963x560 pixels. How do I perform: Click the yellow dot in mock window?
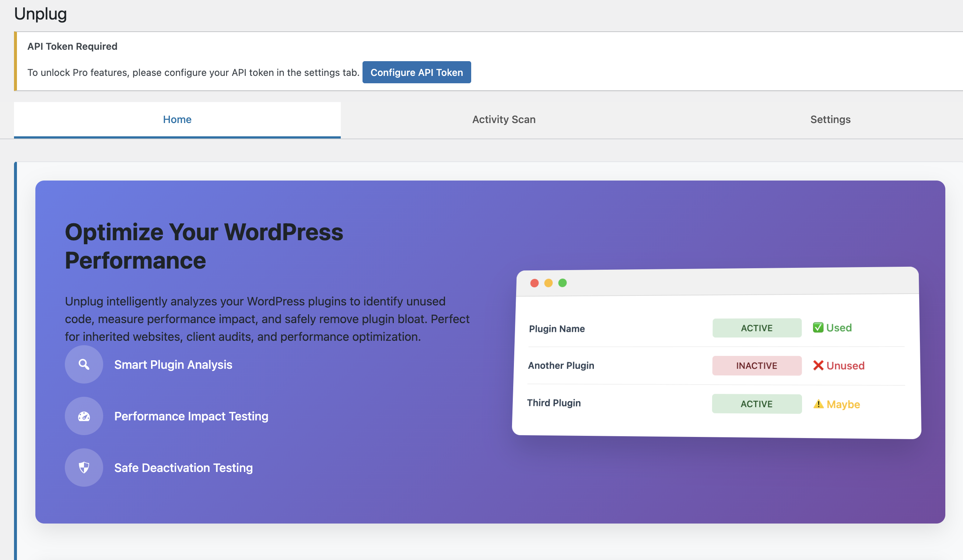point(549,283)
